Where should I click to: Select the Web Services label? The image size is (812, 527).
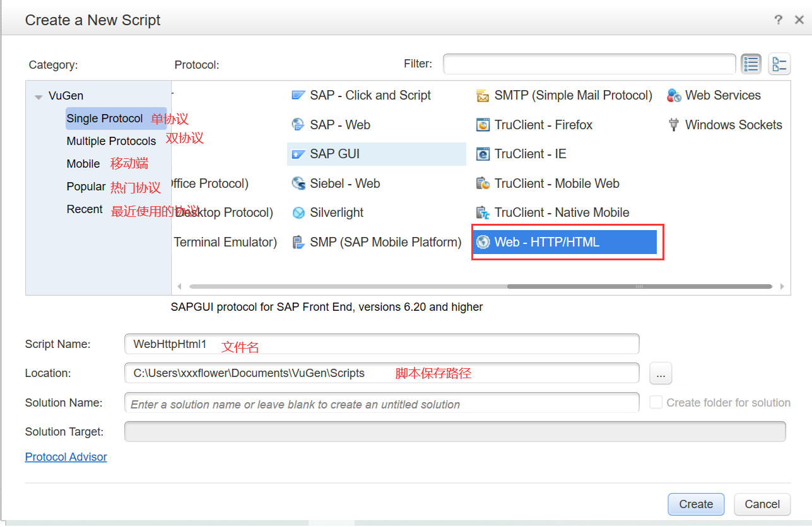point(723,96)
